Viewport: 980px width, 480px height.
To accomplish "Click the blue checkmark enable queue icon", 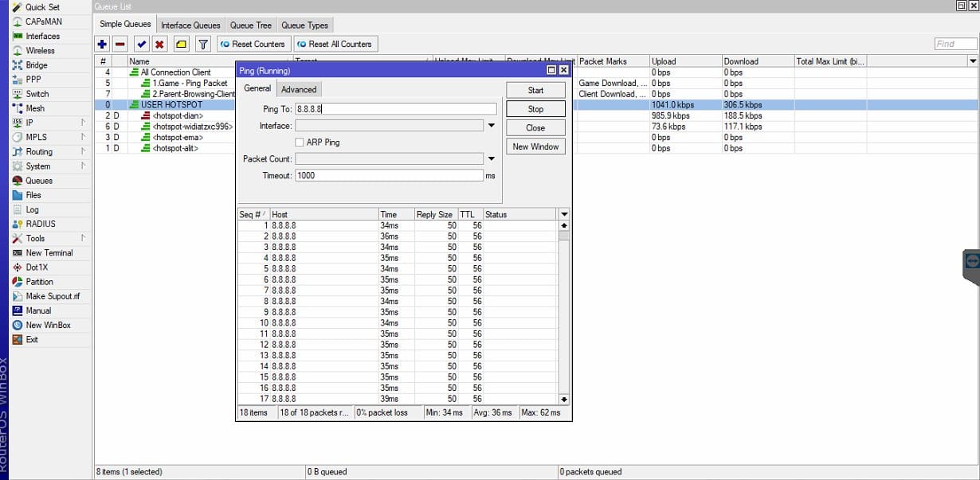I will click(x=142, y=44).
